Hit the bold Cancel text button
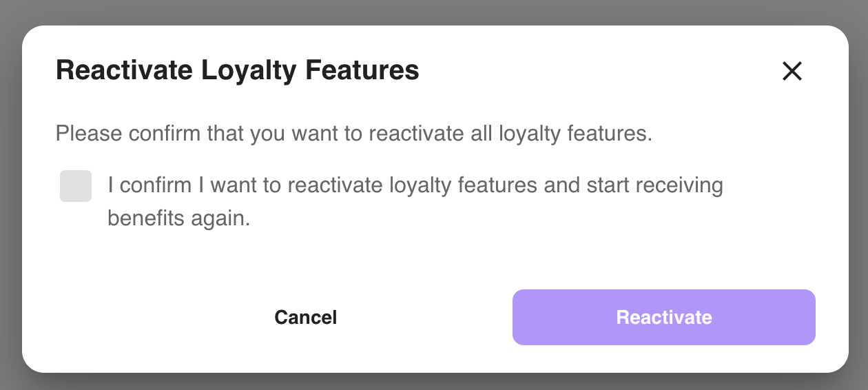This screenshot has height=390, width=868. point(305,317)
